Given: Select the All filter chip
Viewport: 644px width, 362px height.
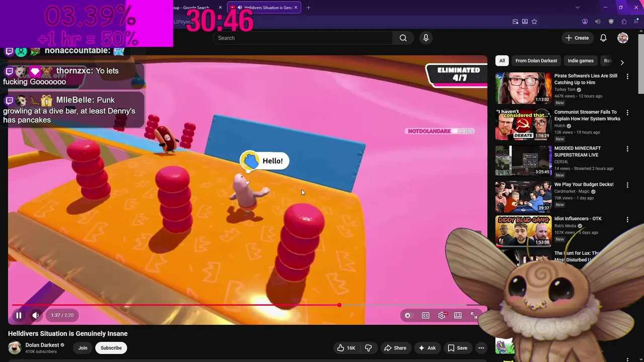Looking at the screenshot, I should pyautogui.click(x=502, y=61).
